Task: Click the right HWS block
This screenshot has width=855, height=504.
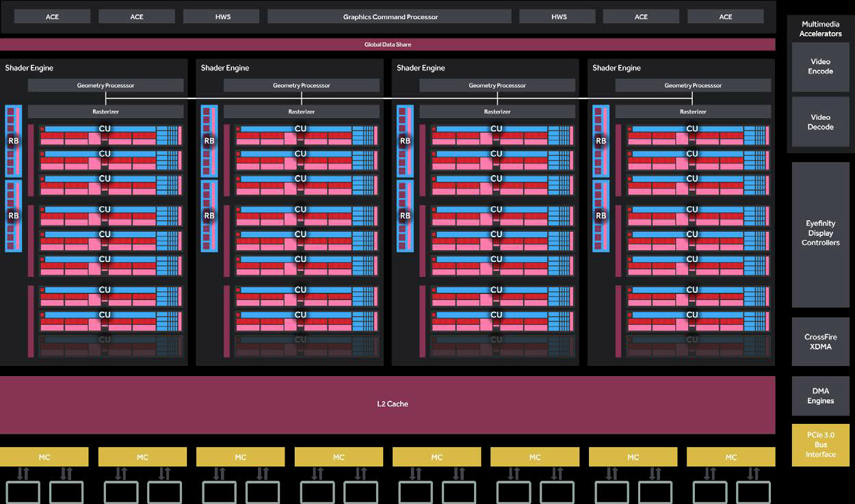Action: coord(559,16)
